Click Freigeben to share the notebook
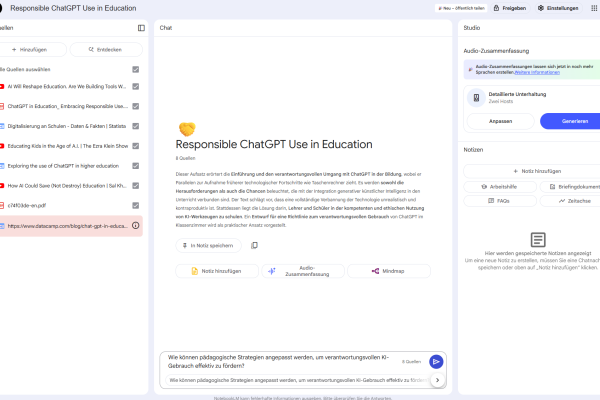Image resolution: width=600 pixels, height=400 pixels. (510, 8)
